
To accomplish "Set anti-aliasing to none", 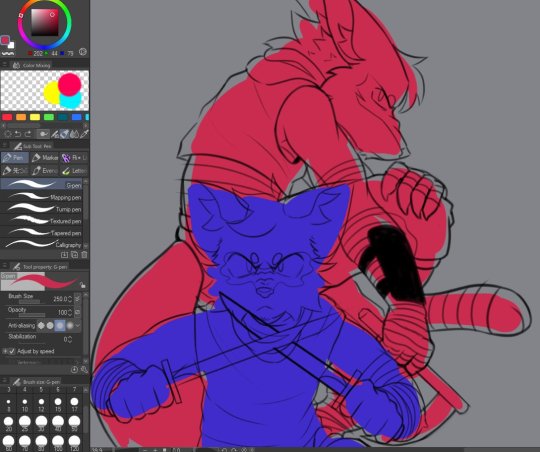I will click(41, 325).
